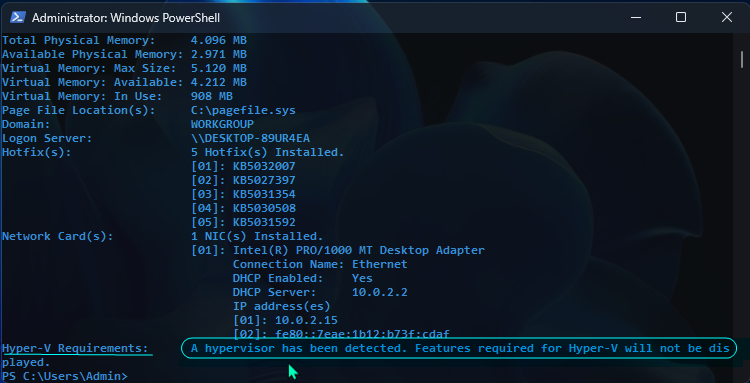This screenshot has width=750, height=383.
Task: Select 'Virtual Memory: Available:' label
Action: [93, 82]
